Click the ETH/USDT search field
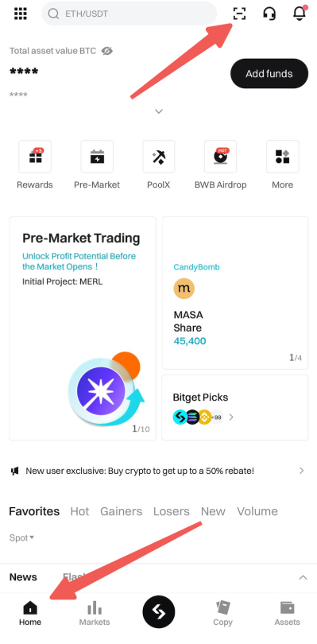This screenshot has height=644, width=317. tap(129, 14)
